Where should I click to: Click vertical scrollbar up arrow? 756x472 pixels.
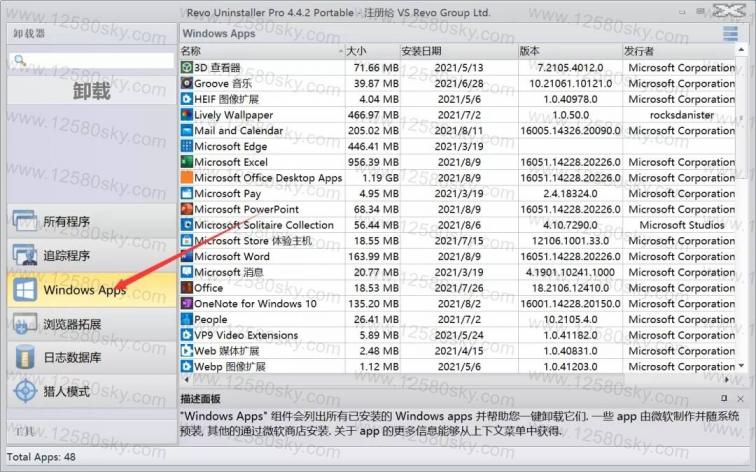(x=741, y=50)
